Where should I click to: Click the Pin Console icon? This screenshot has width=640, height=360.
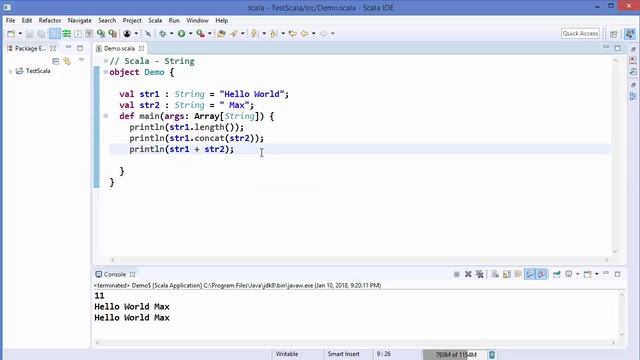pos(557,274)
